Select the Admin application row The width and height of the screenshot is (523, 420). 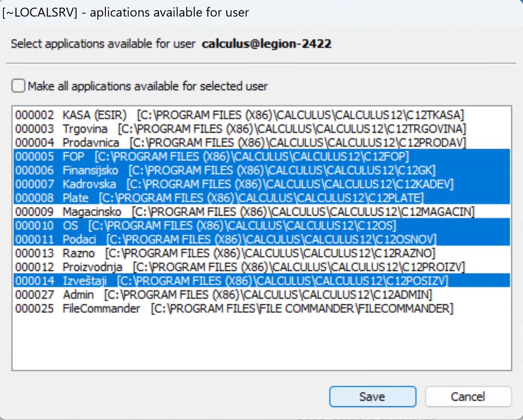pyautogui.click(x=78, y=295)
